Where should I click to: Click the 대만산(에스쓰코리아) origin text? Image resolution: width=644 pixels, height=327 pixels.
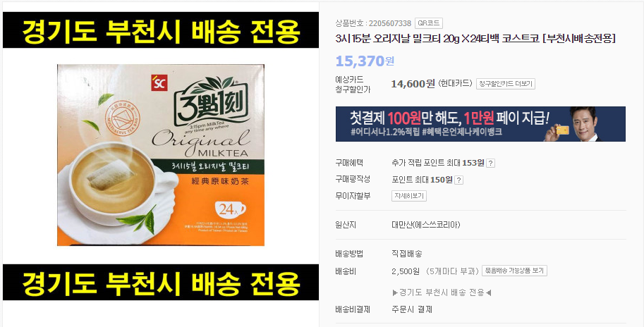click(x=426, y=225)
